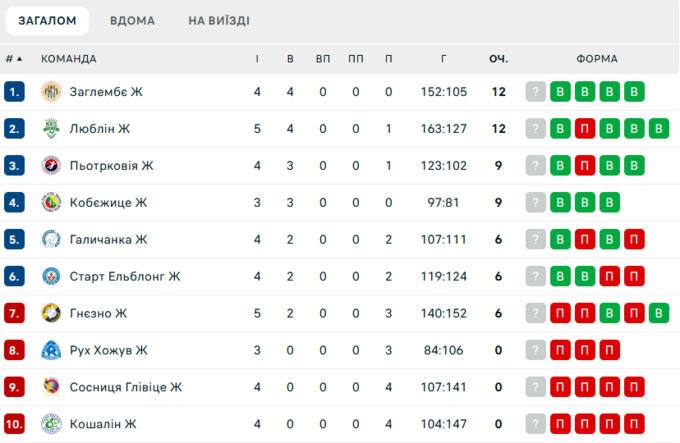Click the Старт Ельблонг Ж team logo
Image resolution: width=680 pixels, height=443 pixels.
[51, 277]
